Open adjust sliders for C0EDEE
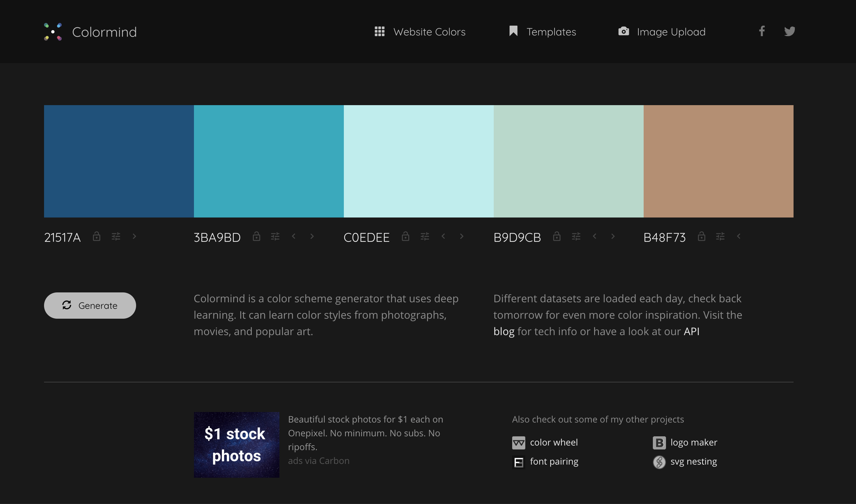 pos(425,236)
